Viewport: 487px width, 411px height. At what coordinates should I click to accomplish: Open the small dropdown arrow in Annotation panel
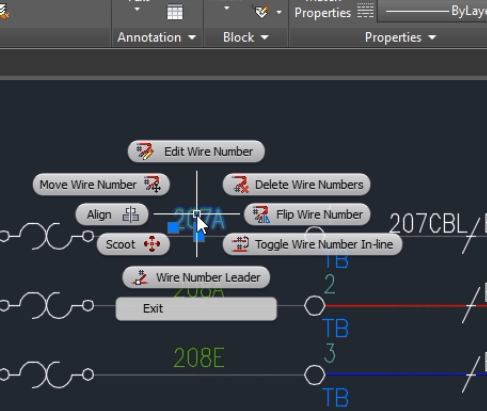point(137,10)
